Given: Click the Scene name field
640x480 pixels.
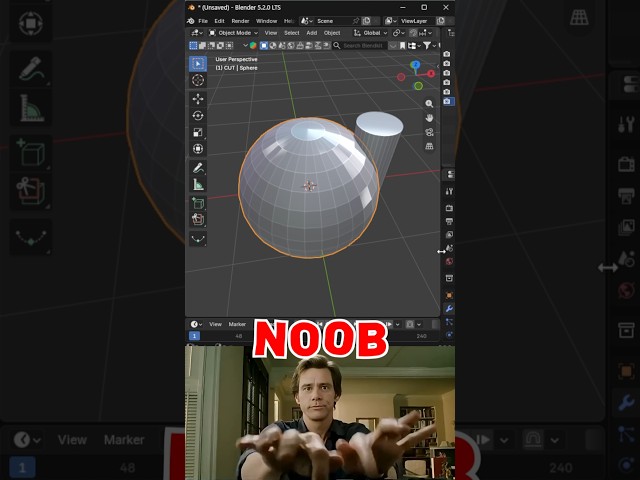Looking at the screenshot, I should 333,21.
